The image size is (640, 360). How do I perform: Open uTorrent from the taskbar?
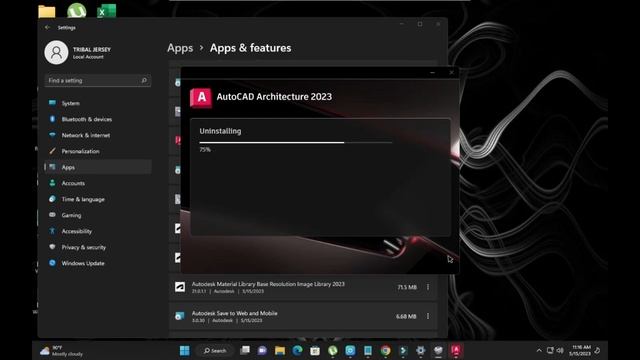tap(333, 351)
